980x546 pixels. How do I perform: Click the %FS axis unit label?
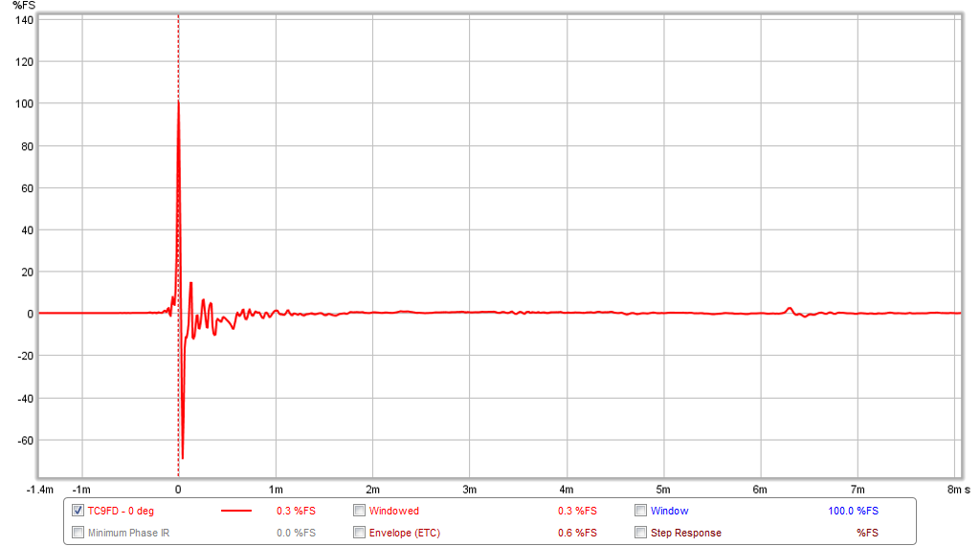coord(24,6)
